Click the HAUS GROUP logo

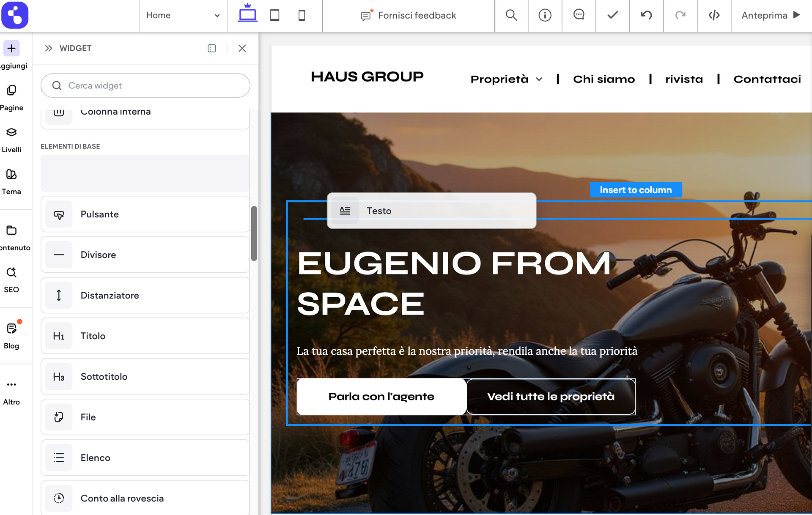click(x=367, y=77)
